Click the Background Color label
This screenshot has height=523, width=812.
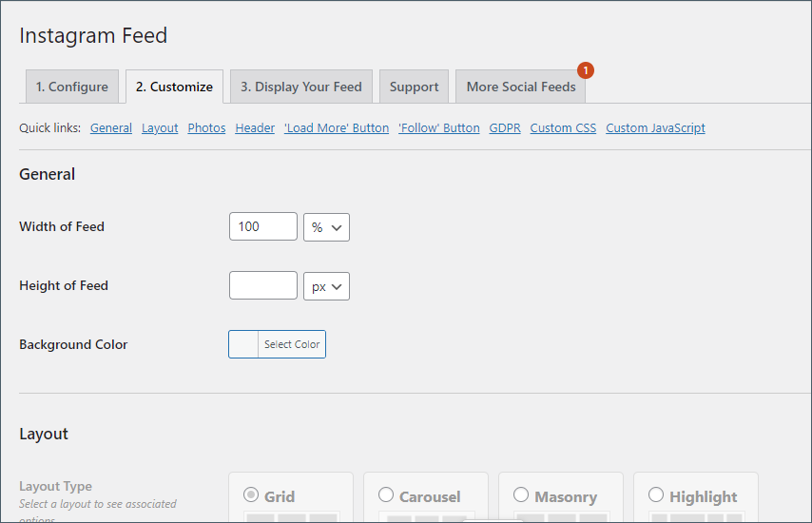point(73,344)
